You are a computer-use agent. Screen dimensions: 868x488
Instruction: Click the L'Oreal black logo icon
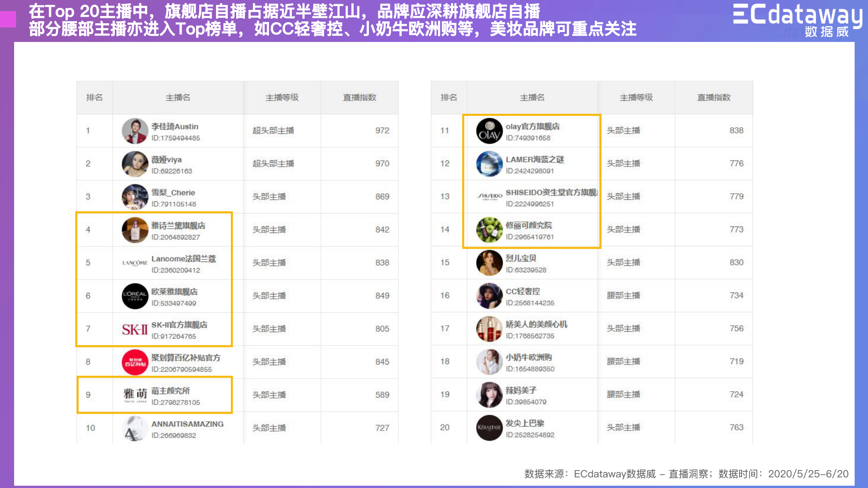tap(135, 296)
